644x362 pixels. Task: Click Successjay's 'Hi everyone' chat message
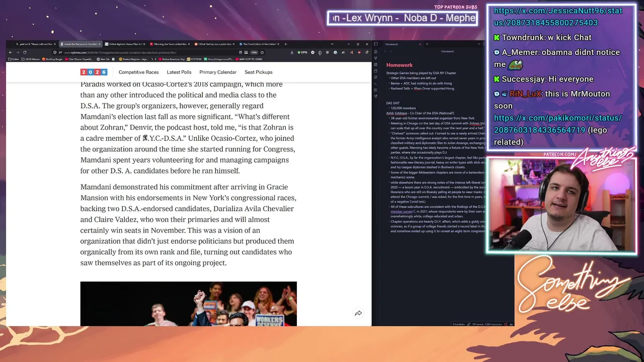pyautogui.click(x=545, y=79)
